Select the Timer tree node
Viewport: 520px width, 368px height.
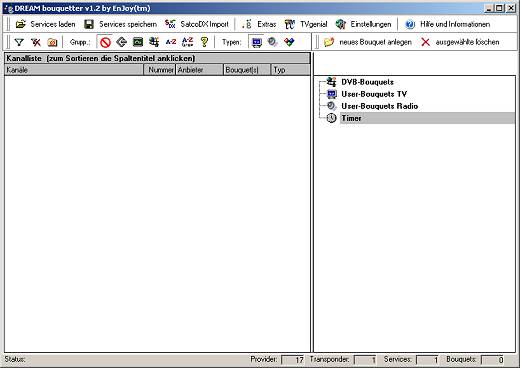click(x=351, y=118)
